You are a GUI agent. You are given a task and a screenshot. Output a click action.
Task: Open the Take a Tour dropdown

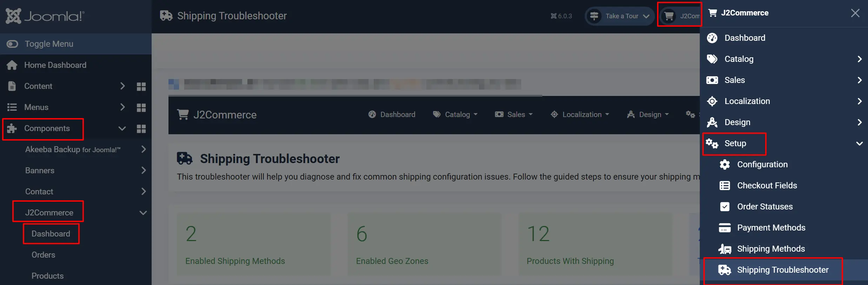pos(619,16)
